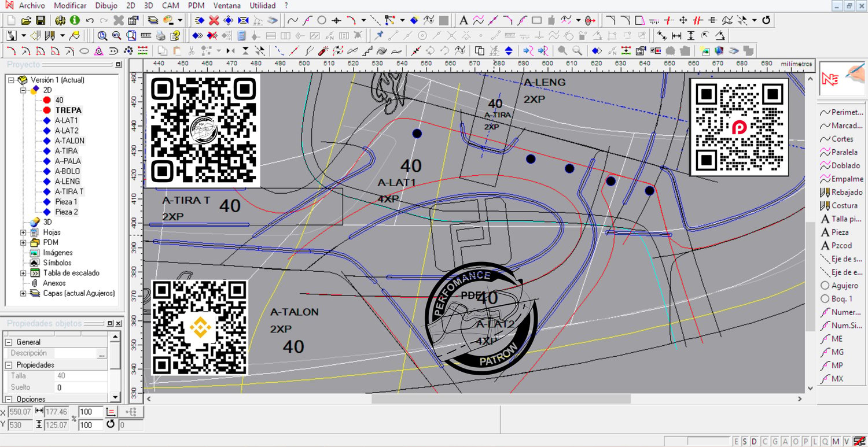
Task: Click the ruler measure icon
Action: pos(146,35)
